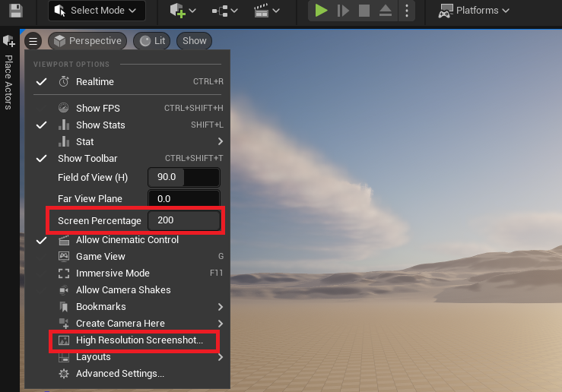
Task: Click the Field of View value slider
Action: (184, 177)
